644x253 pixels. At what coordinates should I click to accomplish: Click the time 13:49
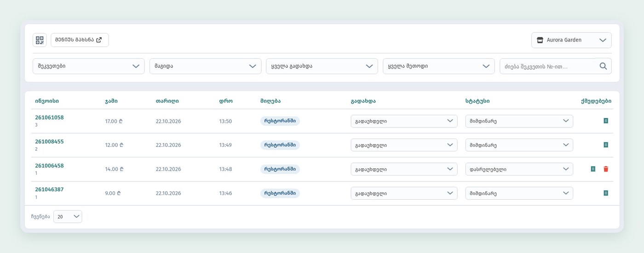[225, 145]
